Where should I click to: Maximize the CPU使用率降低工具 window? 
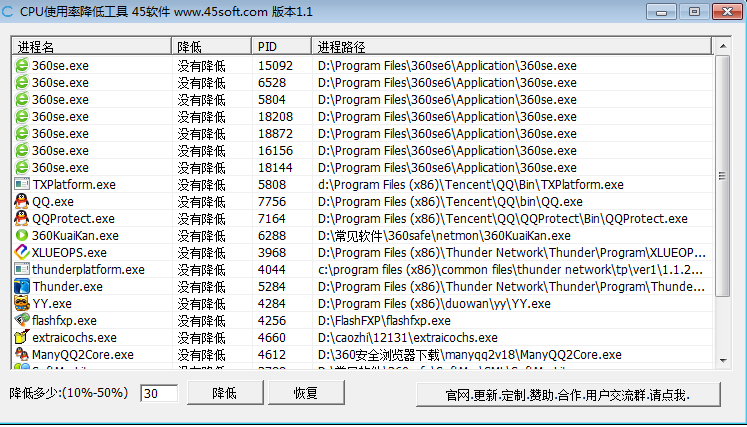tap(694, 11)
